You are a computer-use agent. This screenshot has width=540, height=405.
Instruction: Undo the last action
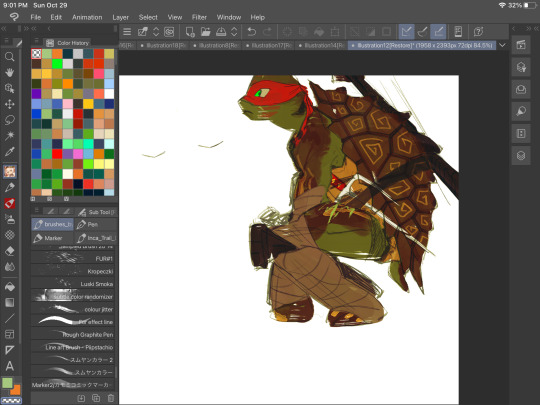[x=251, y=32]
